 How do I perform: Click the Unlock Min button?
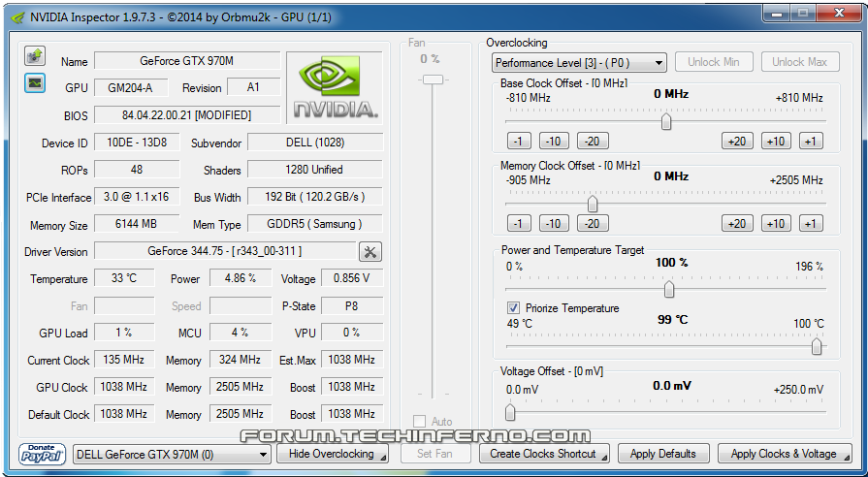714,62
